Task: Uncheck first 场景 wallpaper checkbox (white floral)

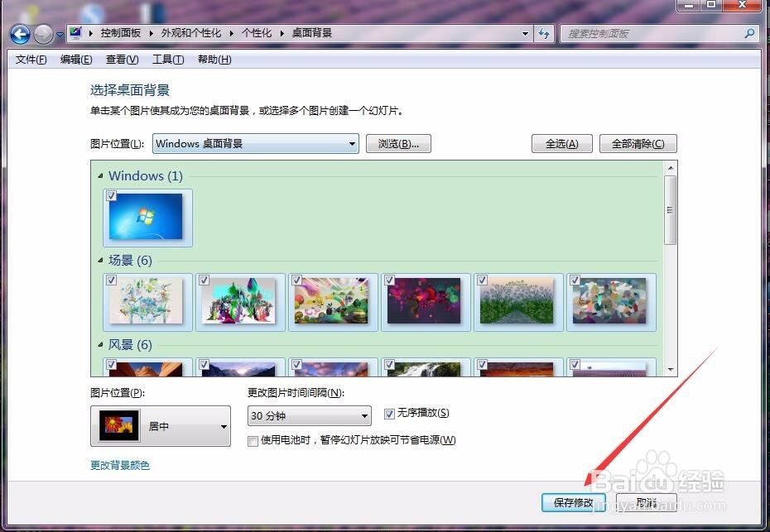Action: 112,280
